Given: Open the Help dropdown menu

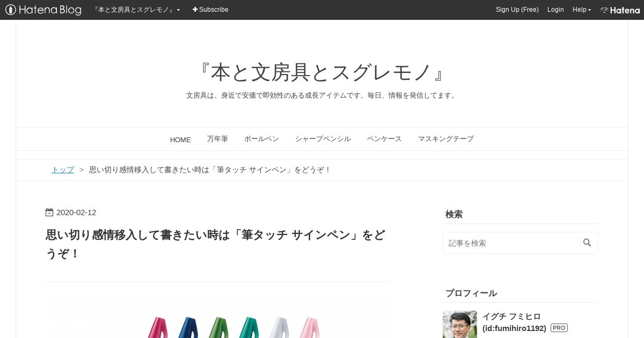Looking at the screenshot, I should pyautogui.click(x=581, y=10).
